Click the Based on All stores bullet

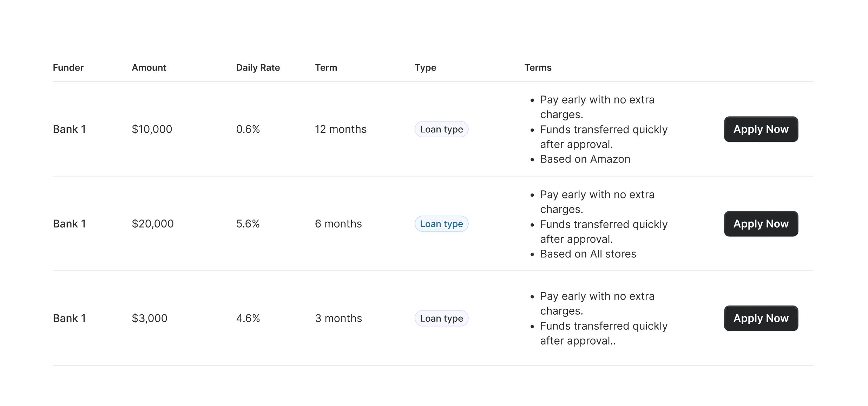(x=588, y=254)
